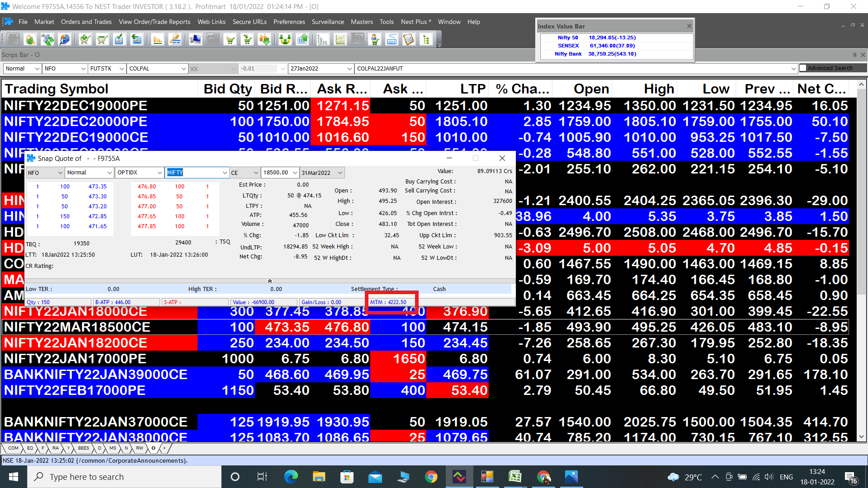Switch to the BEES watchlist tab
The height and width of the screenshot is (488, 868).
[x=84, y=448]
